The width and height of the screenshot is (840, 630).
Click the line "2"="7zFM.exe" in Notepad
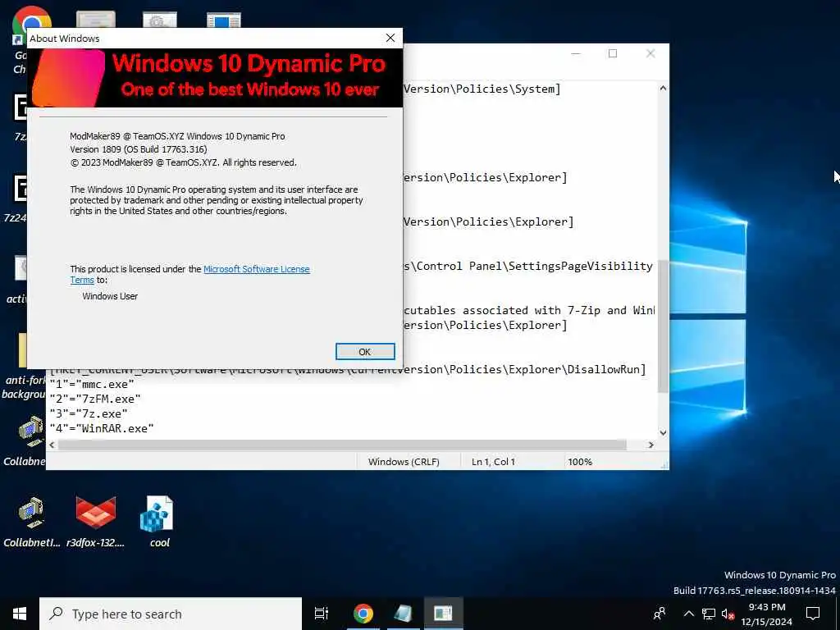click(95, 399)
